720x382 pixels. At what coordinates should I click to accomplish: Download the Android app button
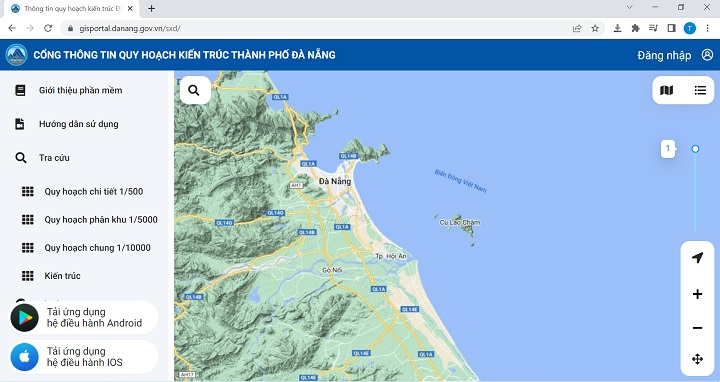click(x=84, y=317)
